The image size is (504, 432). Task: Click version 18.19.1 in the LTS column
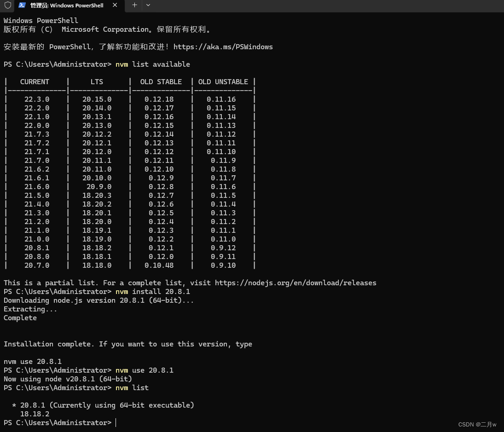[x=97, y=230]
